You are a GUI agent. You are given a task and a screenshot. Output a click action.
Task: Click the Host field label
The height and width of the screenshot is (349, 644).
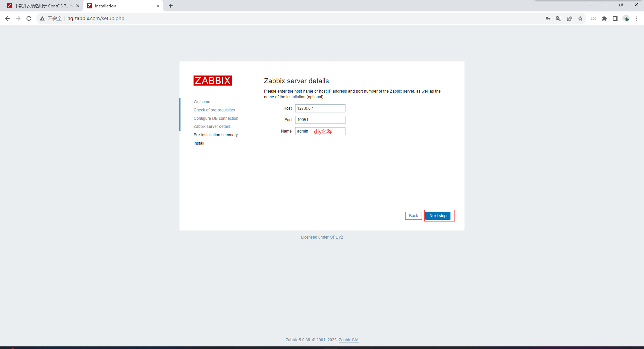click(x=287, y=108)
